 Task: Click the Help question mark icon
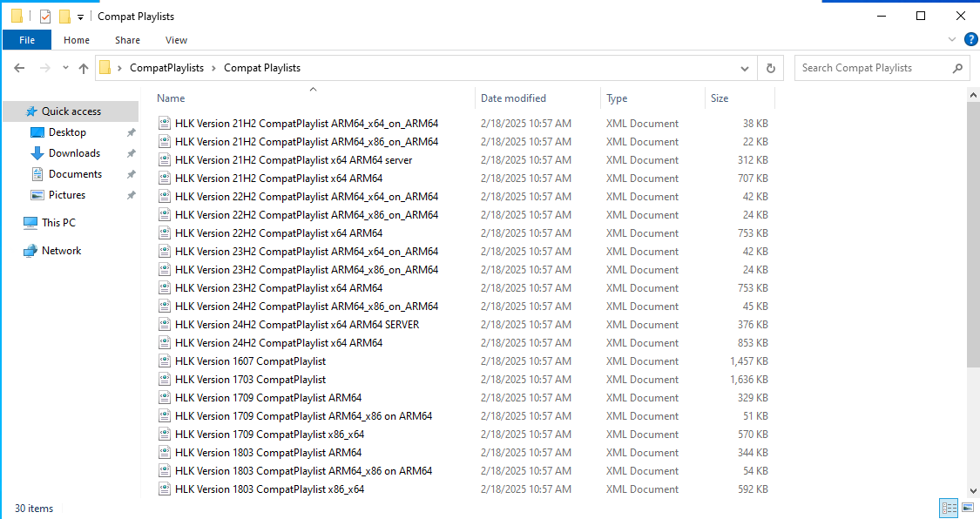tap(970, 39)
